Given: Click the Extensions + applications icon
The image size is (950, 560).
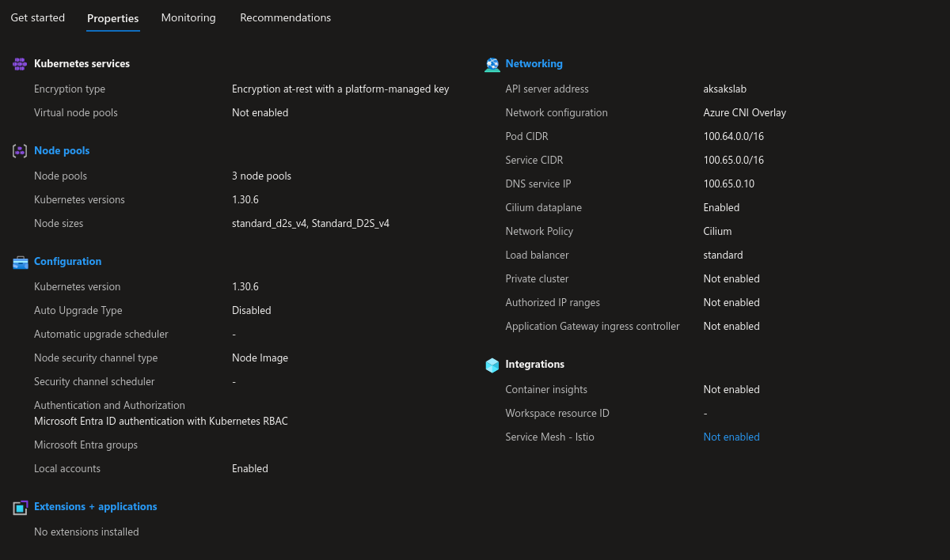Looking at the screenshot, I should [x=20, y=507].
